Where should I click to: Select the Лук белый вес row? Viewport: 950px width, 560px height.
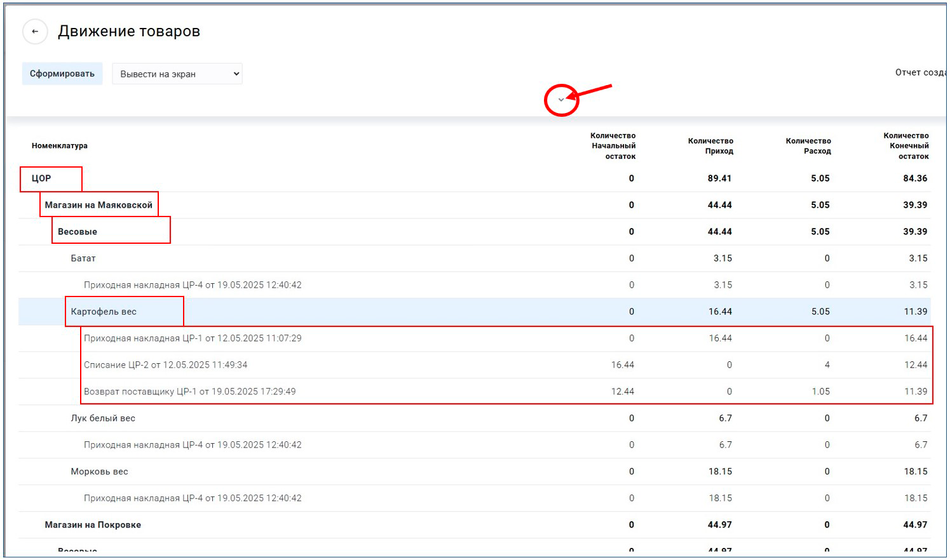tap(103, 418)
